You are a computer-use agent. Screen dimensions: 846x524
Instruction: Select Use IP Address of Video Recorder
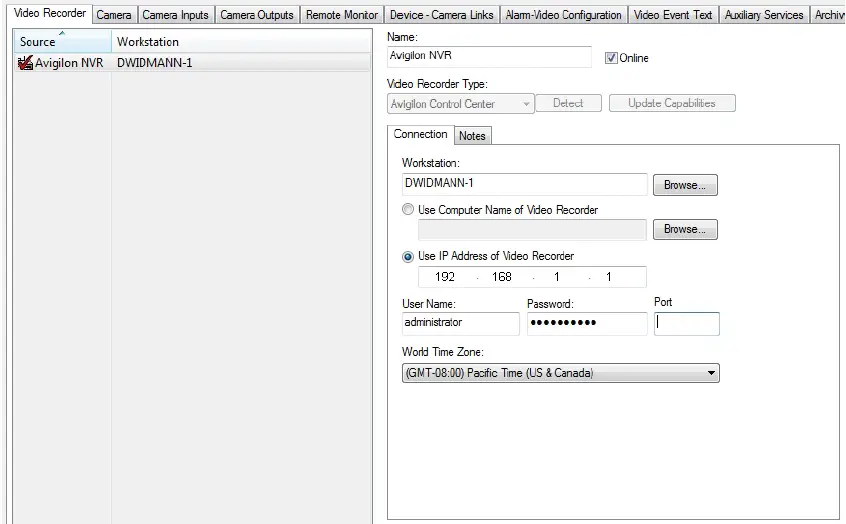(x=408, y=256)
